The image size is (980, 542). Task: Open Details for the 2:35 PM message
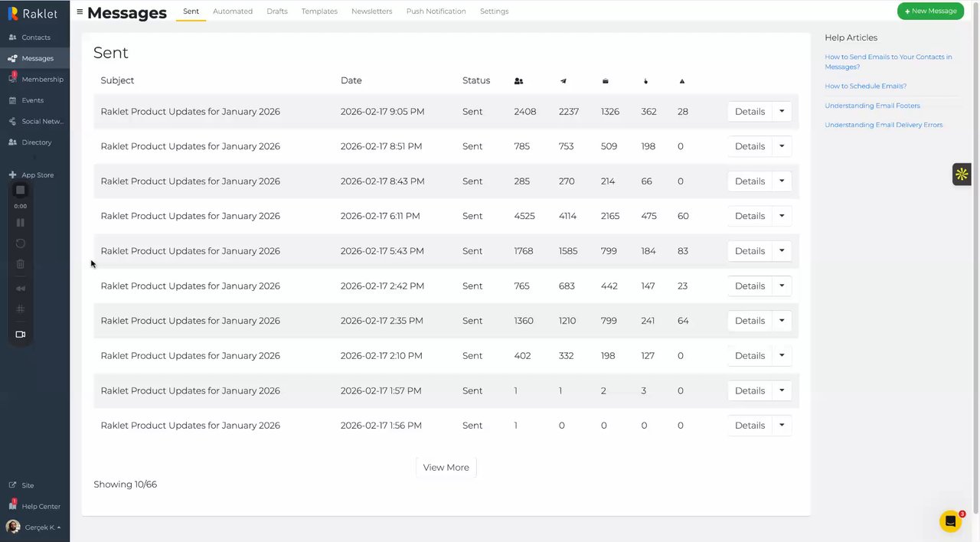750,321
